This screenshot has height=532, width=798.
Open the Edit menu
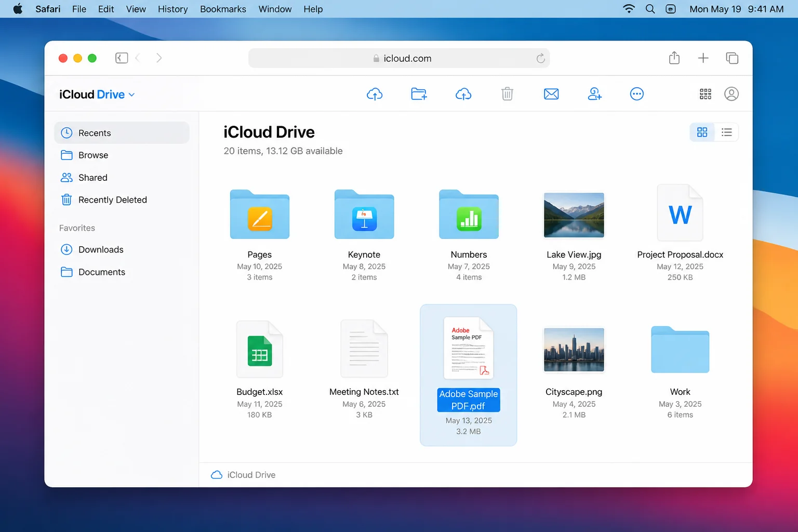(x=106, y=9)
